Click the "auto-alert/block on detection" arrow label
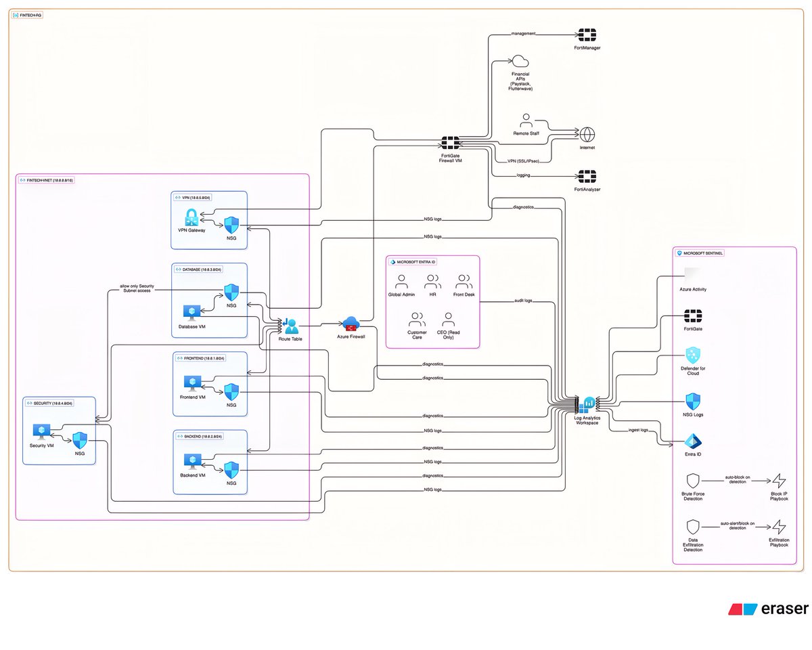The image size is (812, 650). tap(736, 525)
